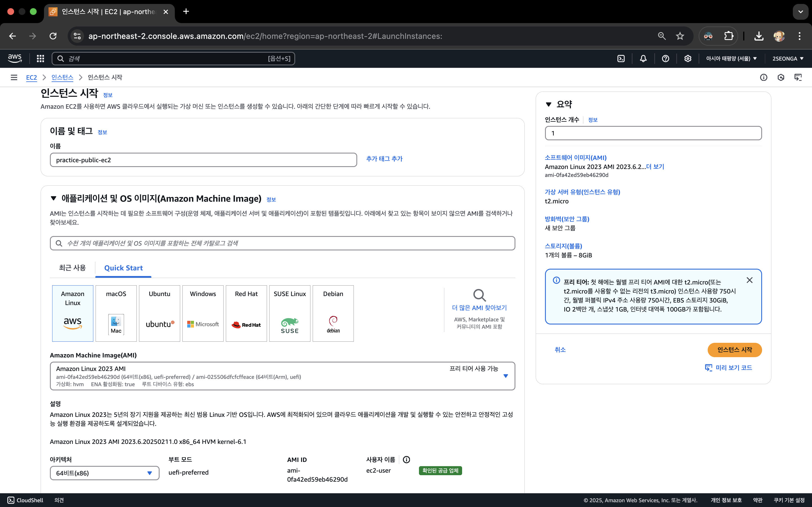The image size is (812, 507).
Task: Click the info icon next to 사용자 이름
Action: (406, 460)
